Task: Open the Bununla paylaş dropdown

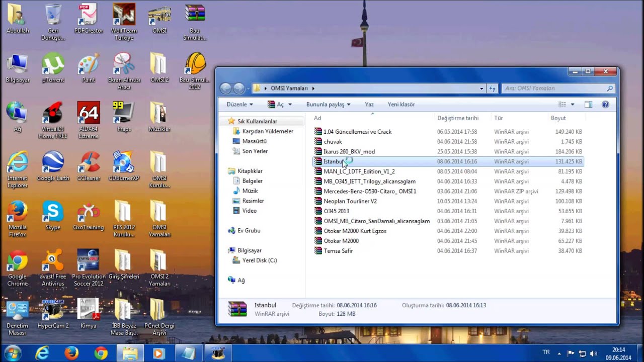Action: (x=328, y=105)
